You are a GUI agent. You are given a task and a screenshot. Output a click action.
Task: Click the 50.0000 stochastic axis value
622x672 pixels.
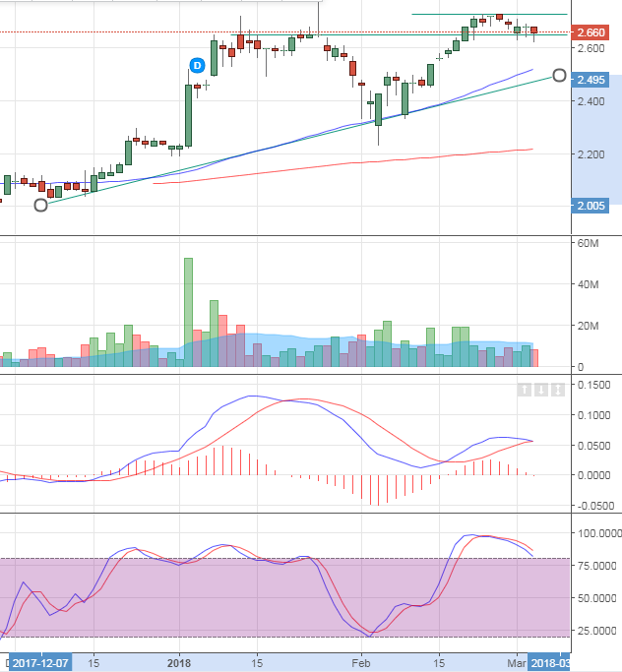click(597, 598)
